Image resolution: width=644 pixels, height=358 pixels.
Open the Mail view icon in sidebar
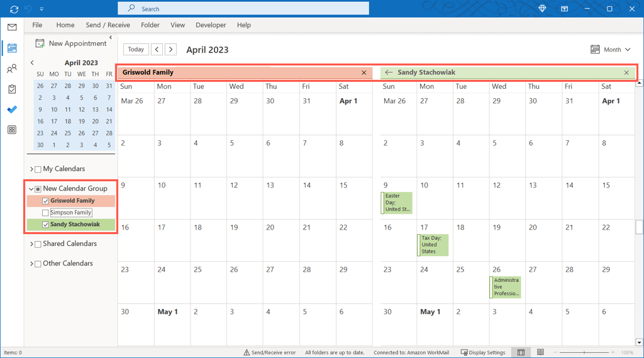pyautogui.click(x=12, y=28)
